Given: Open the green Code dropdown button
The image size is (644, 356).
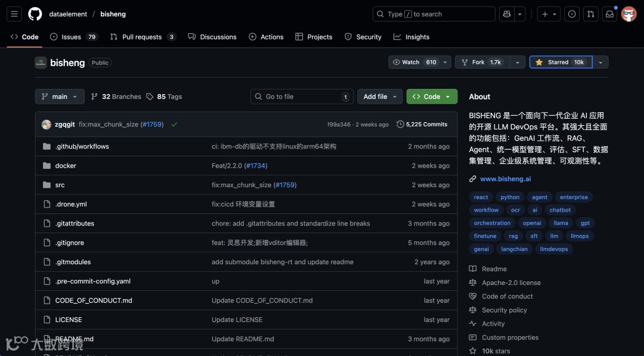Looking at the screenshot, I should coord(432,97).
